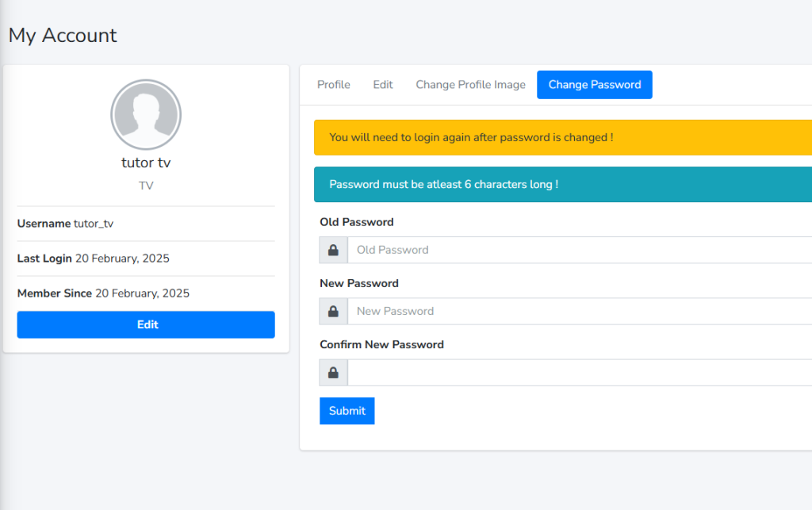Click the My Account page heading
Screen dimensions: 812x510
point(63,36)
